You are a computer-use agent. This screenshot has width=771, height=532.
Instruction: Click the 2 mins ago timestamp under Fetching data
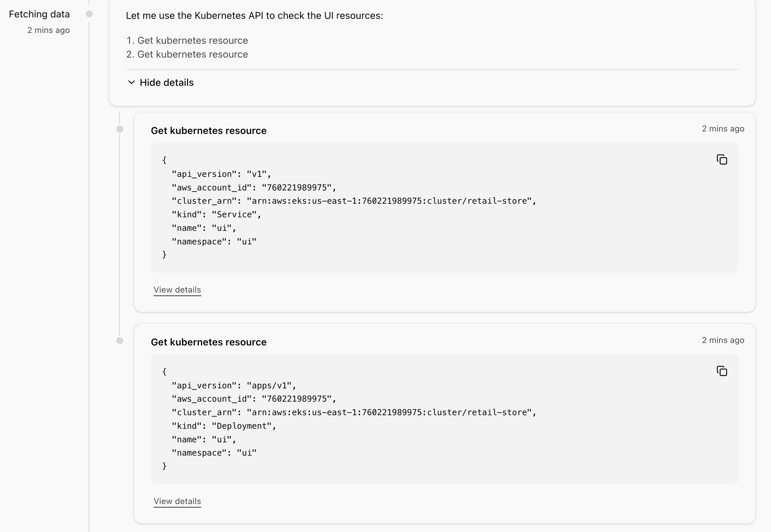48,30
